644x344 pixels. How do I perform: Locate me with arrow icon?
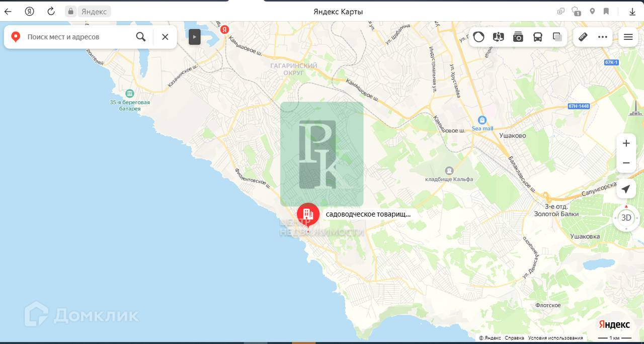[626, 189]
